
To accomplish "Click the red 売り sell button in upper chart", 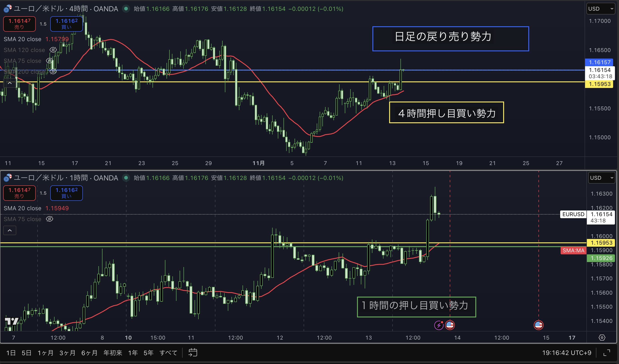I will point(19,24).
